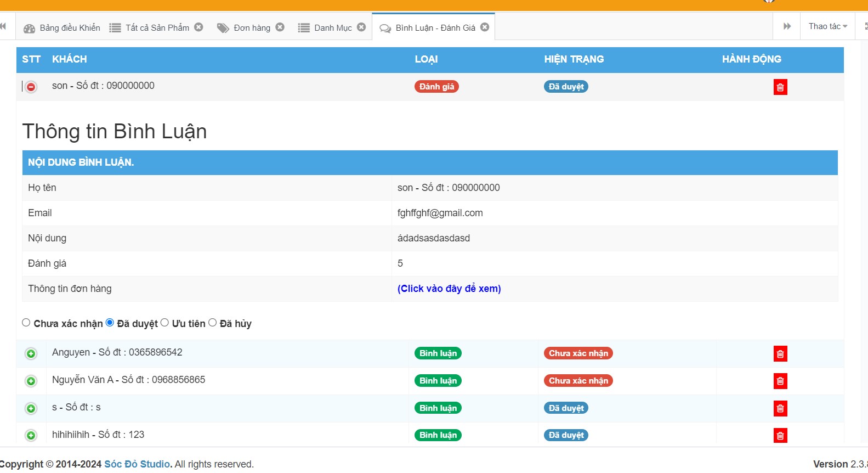Expand the Anguyen comment row
868x473 pixels.
(31, 354)
